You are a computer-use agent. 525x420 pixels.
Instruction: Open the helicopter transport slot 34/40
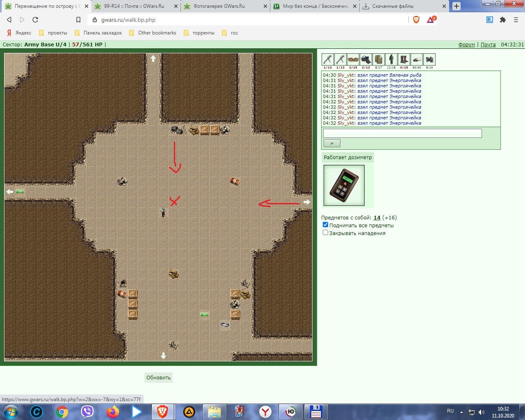coord(417,60)
